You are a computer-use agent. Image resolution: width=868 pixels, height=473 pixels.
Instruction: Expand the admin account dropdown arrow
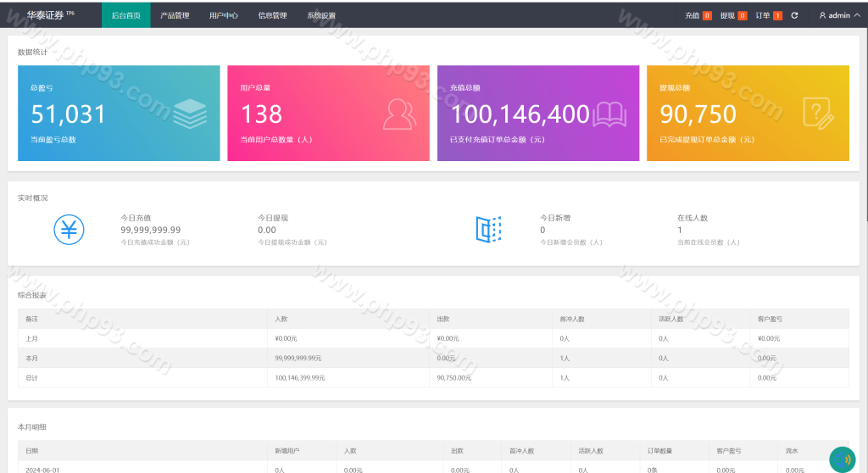857,15
